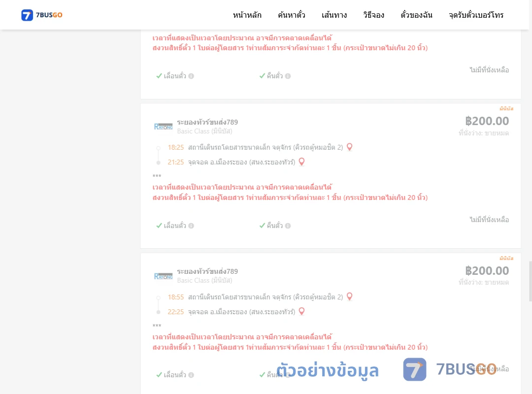This screenshot has height=394, width=532.
Task: Click info icon beside คืนตั๋ว in top card
Action: tap(288, 76)
